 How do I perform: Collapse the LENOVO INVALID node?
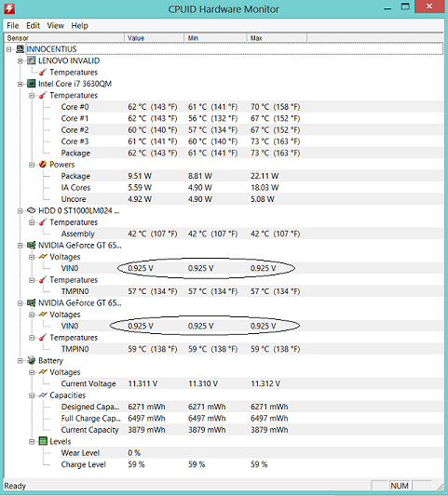[x=20, y=60]
